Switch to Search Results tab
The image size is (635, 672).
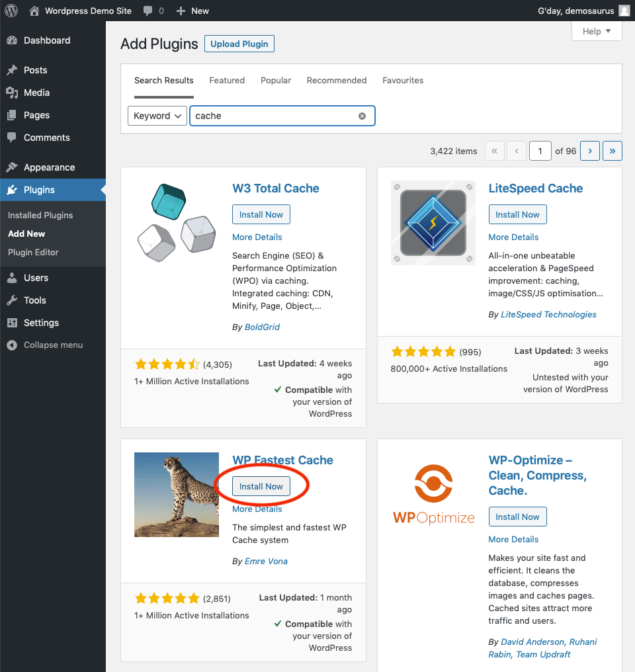point(163,81)
